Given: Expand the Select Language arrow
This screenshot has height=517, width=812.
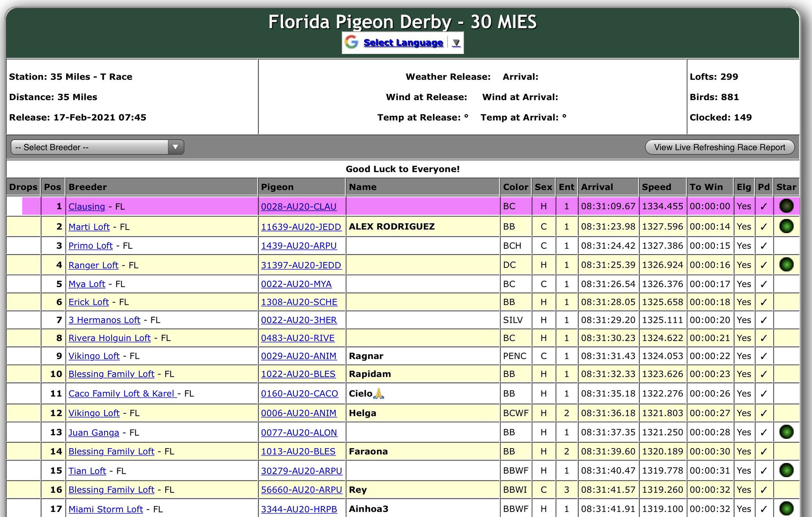Looking at the screenshot, I should (x=456, y=43).
